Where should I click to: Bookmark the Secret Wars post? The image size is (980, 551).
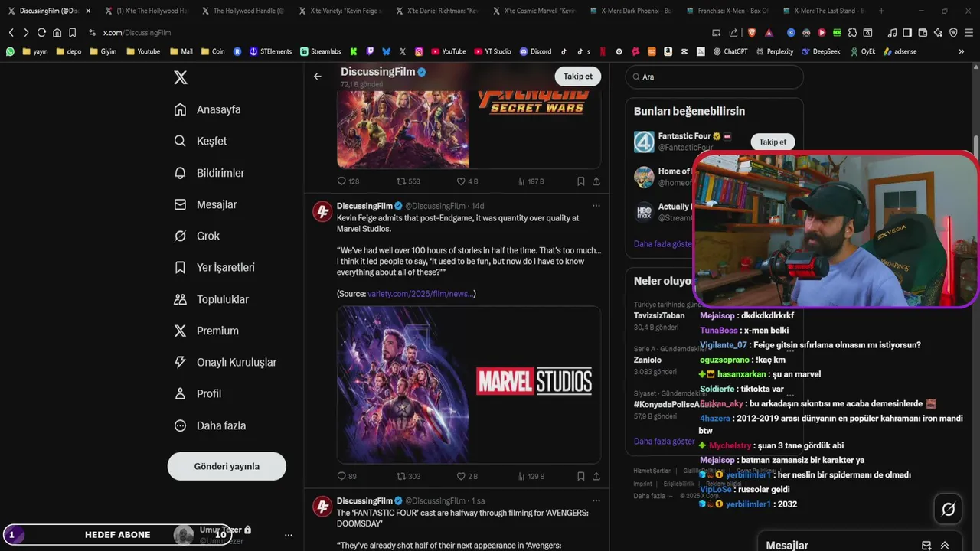[581, 181]
